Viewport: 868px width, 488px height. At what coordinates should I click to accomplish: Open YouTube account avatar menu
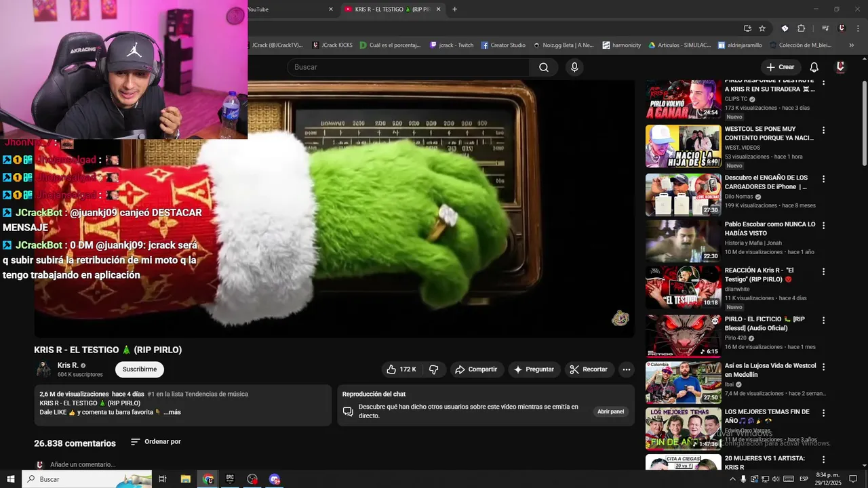pyautogui.click(x=840, y=67)
